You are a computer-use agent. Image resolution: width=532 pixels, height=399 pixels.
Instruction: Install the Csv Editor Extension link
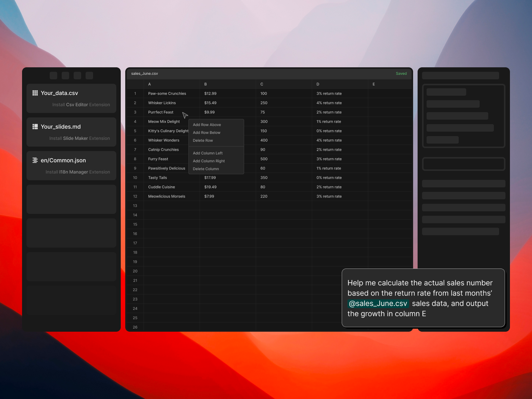[81, 105]
